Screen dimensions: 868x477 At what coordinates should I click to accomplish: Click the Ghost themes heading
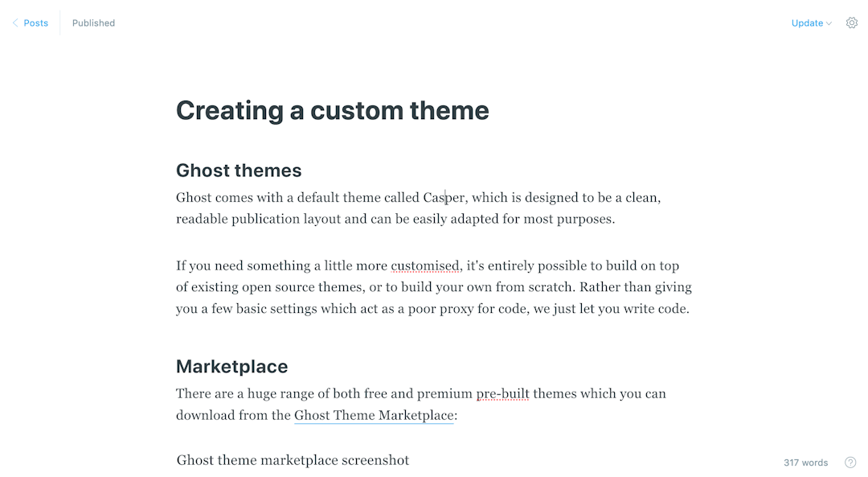pyautogui.click(x=239, y=170)
